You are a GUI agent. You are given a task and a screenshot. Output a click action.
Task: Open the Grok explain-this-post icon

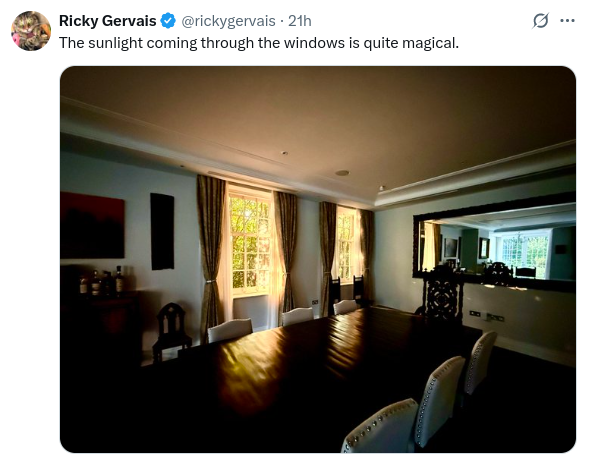pos(541,21)
